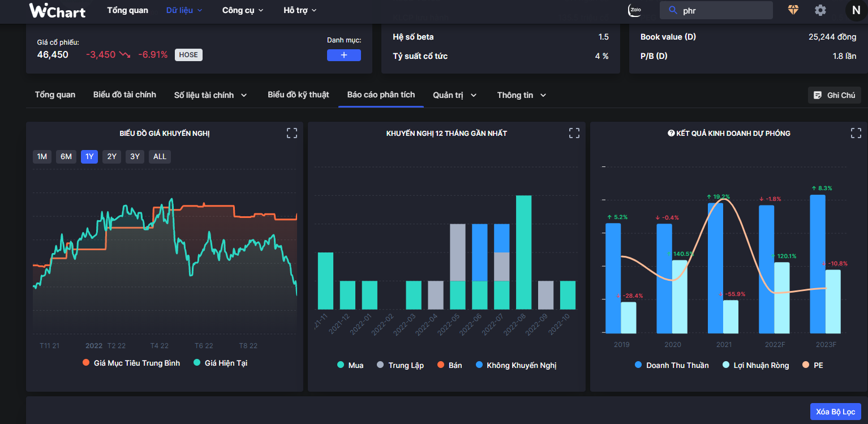Toggle the Mua legend series

pyautogui.click(x=350, y=365)
